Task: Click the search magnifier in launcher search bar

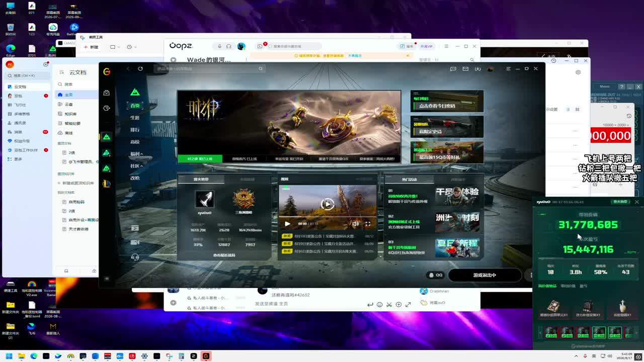Action: (261, 69)
